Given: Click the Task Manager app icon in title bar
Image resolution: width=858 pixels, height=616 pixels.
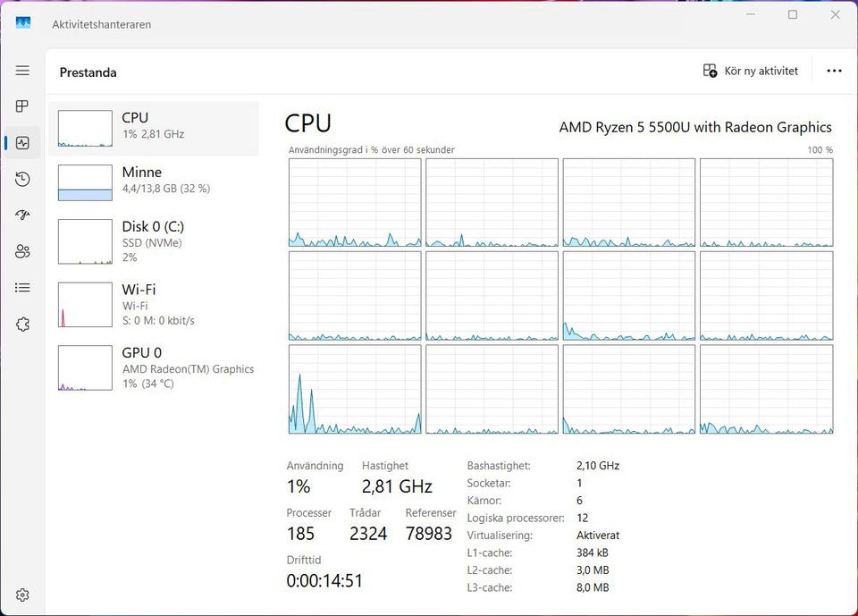Looking at the screenshot, I should click(x=23, y=23).
